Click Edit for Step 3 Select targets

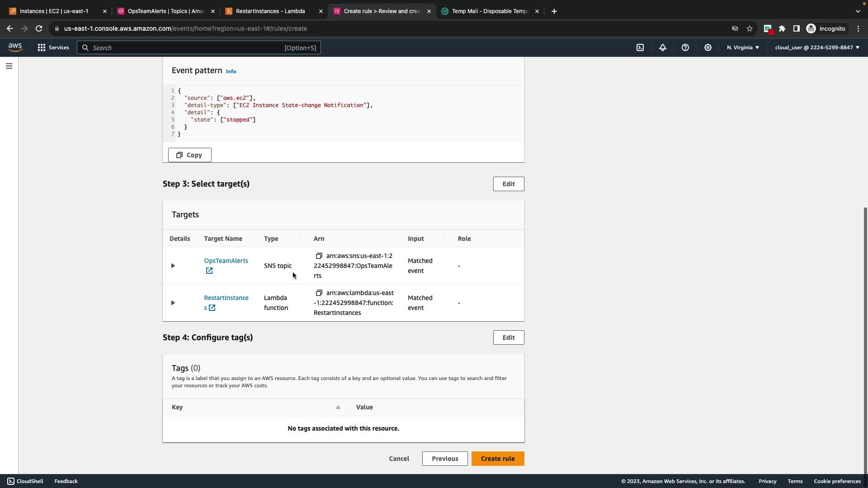[x=508, y=184]
